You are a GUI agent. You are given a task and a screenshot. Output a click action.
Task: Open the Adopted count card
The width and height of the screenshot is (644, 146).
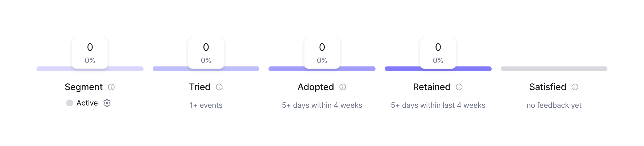[x=322, y=53]
